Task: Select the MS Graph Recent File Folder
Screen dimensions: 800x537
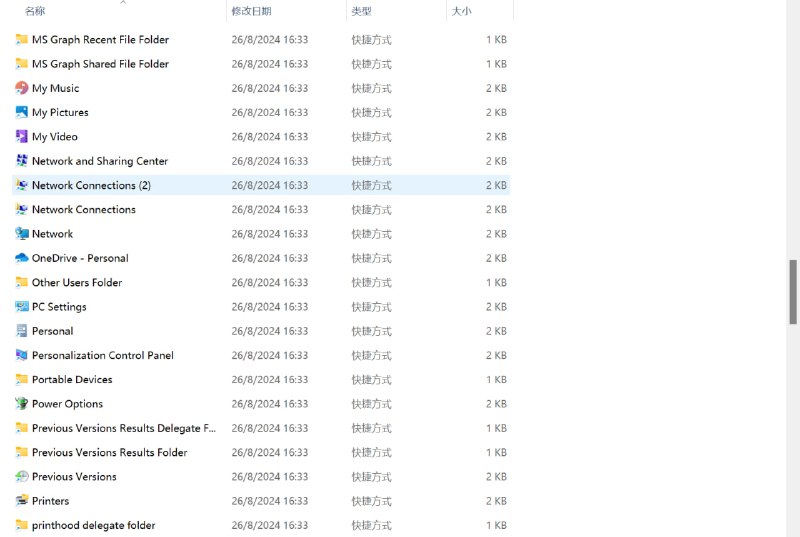Action: point(100,40)
